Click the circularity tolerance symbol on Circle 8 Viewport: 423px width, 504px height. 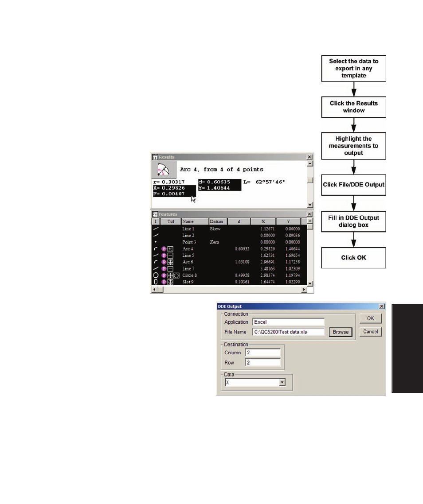[176, 275]
